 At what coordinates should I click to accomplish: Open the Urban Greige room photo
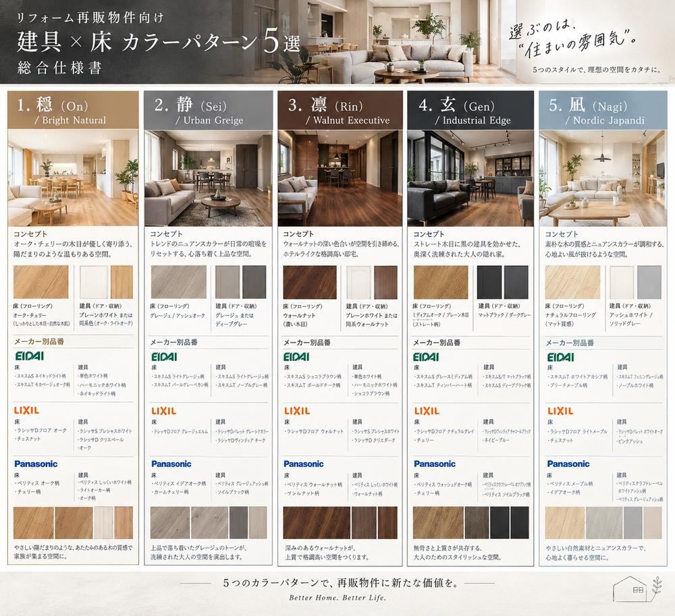pyautogui.click(x=208, y=177)
